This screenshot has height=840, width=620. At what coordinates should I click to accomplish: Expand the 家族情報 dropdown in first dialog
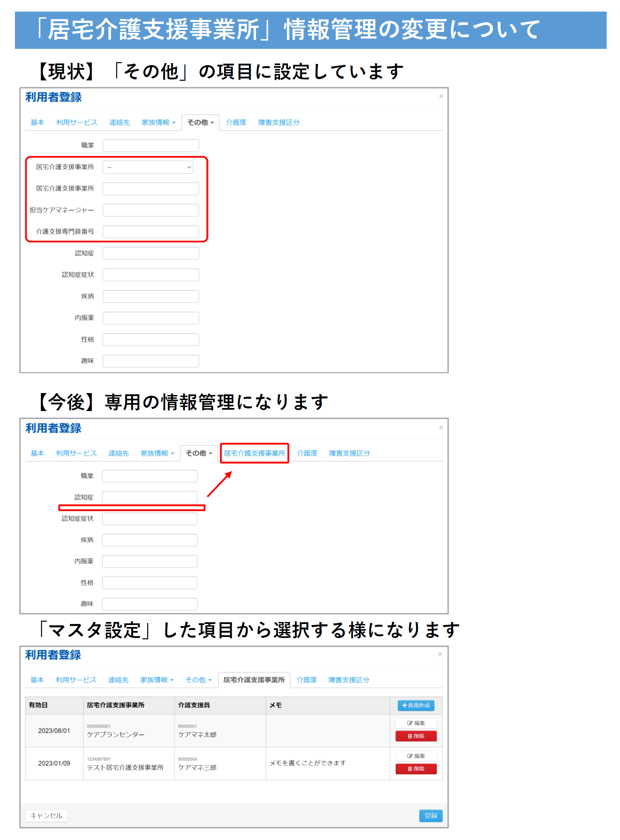[158, 122]
